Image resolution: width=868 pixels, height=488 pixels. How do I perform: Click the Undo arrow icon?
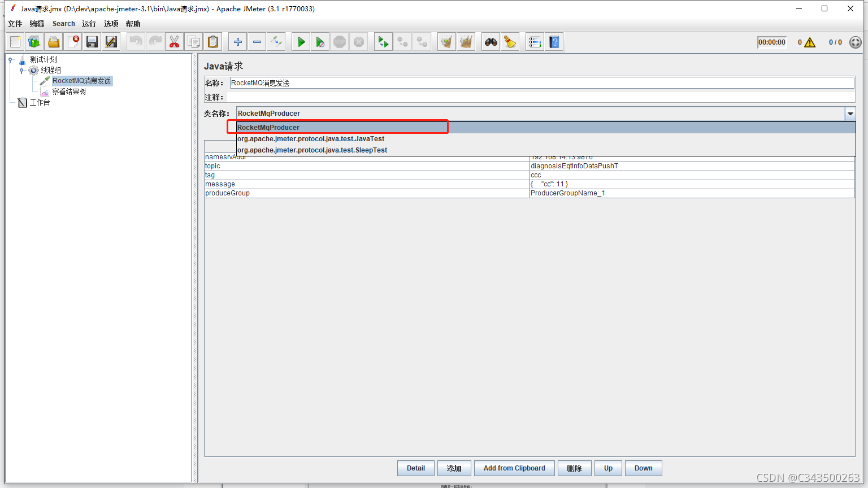coord(136,42)
